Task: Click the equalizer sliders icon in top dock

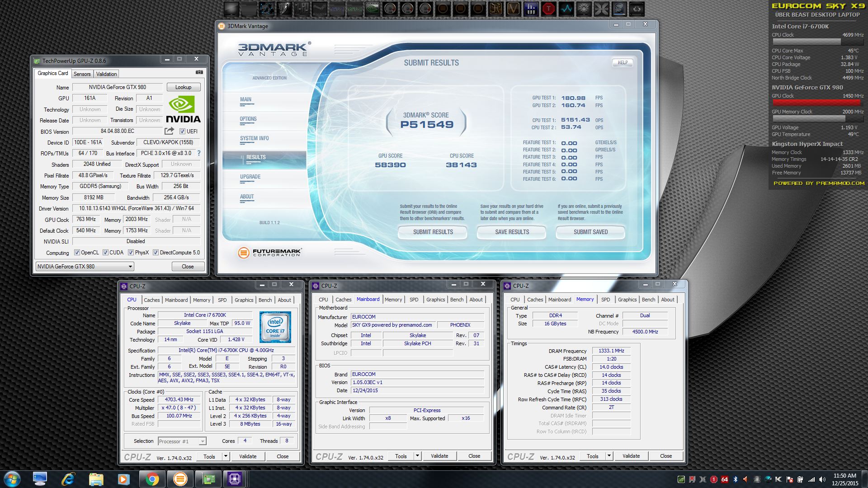Action: point(302,9)
